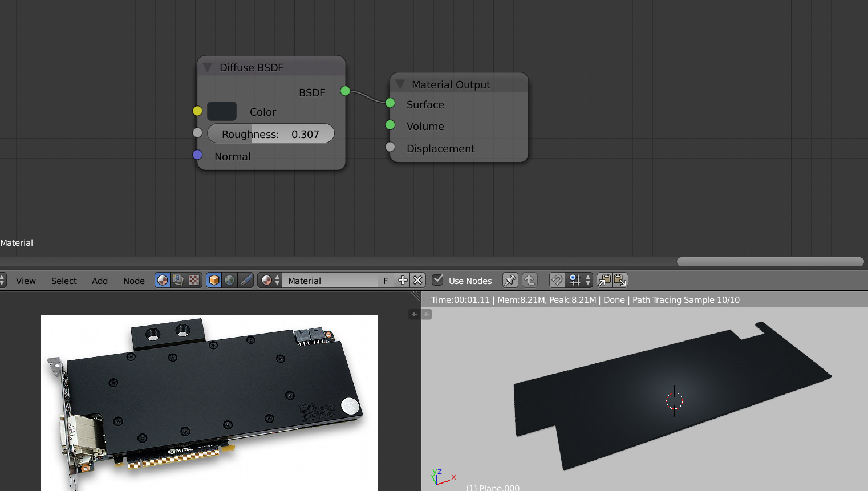Click the Surface input socket
868x491 pixels.
[390, 103]
